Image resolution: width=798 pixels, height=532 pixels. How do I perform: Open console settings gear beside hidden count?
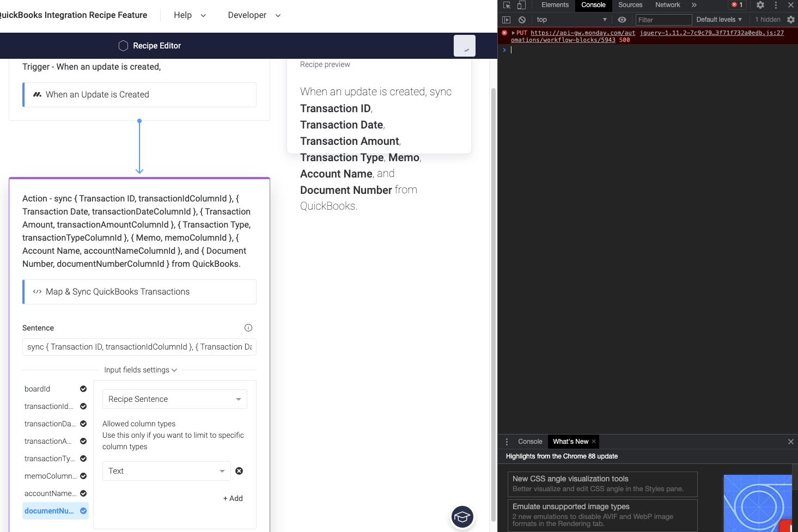tap(791, 20)
